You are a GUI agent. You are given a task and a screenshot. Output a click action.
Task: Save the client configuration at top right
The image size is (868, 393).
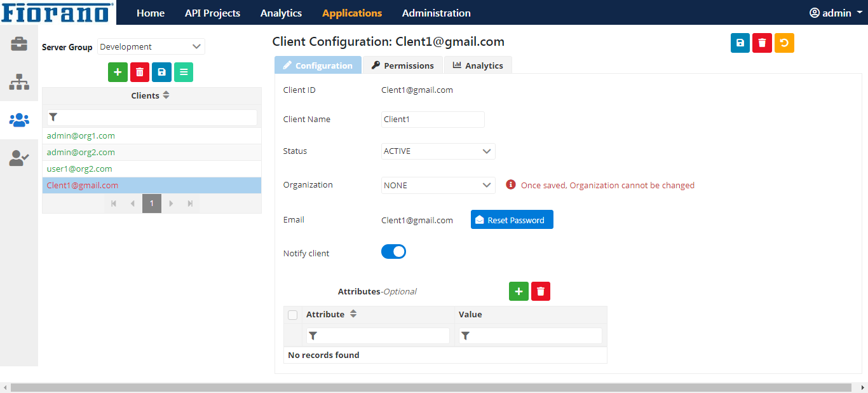(740, 43)
